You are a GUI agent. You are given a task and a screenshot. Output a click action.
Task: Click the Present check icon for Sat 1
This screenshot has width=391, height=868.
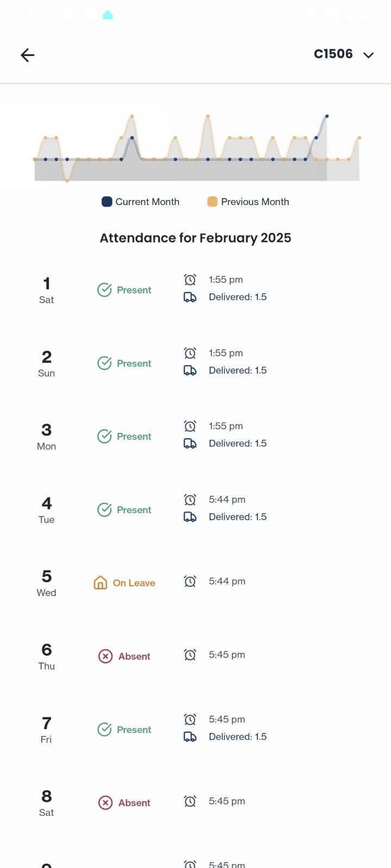(104, 290)
